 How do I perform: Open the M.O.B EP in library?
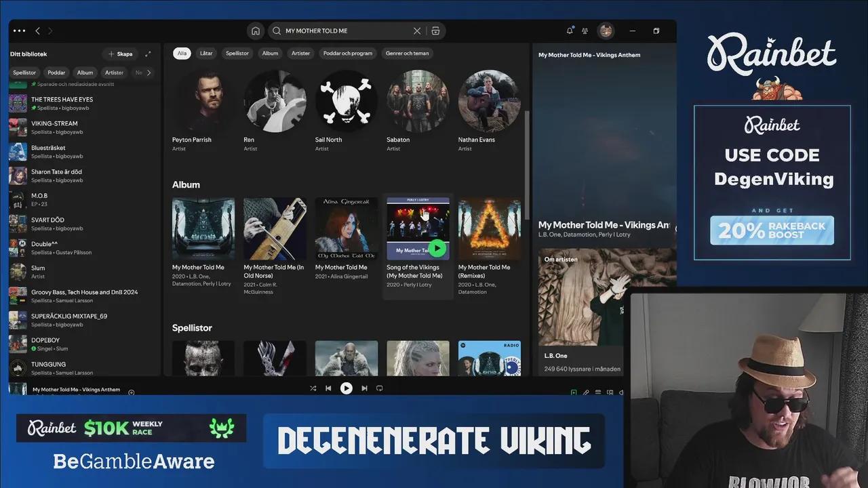click(x=85, y=199)
